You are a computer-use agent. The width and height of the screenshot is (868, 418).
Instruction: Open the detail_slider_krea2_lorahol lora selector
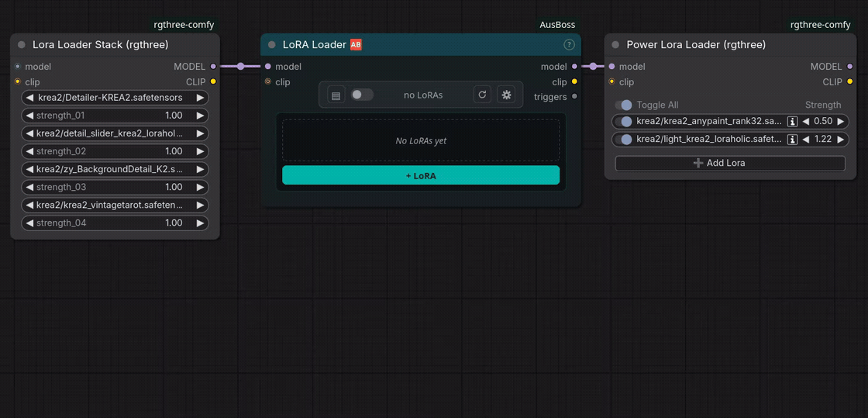click(x=115, y=133)
